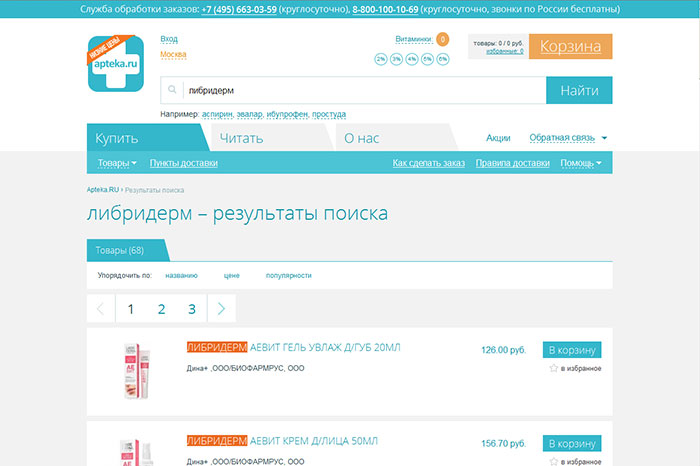This screenshot has height=466, width=700.
Task: Open Пункты доставки link
Action: [x=183, y=163]
